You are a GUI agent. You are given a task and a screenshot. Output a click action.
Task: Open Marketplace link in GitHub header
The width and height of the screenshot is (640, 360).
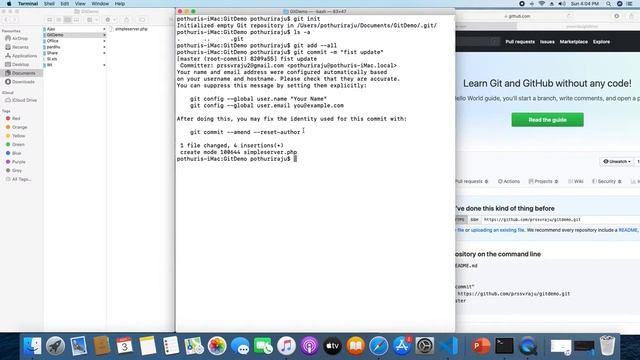point(573,42)
